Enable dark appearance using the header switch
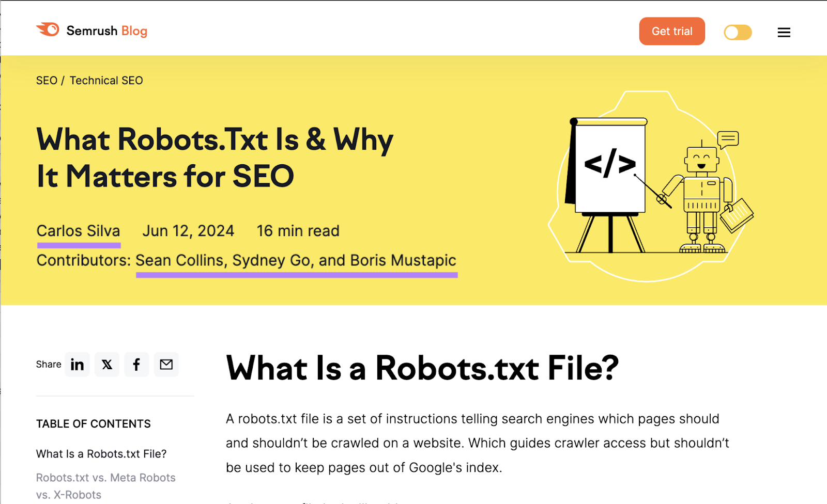Image resolution: width=827 pixels, height=504 pixels. click(x=737, y=32)
